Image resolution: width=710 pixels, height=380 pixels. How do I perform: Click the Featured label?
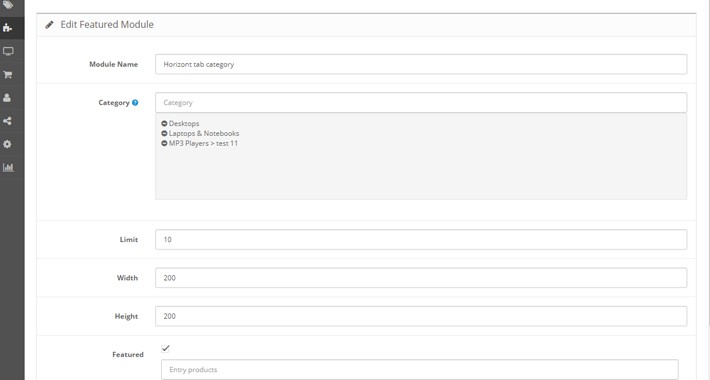(128, 355)
